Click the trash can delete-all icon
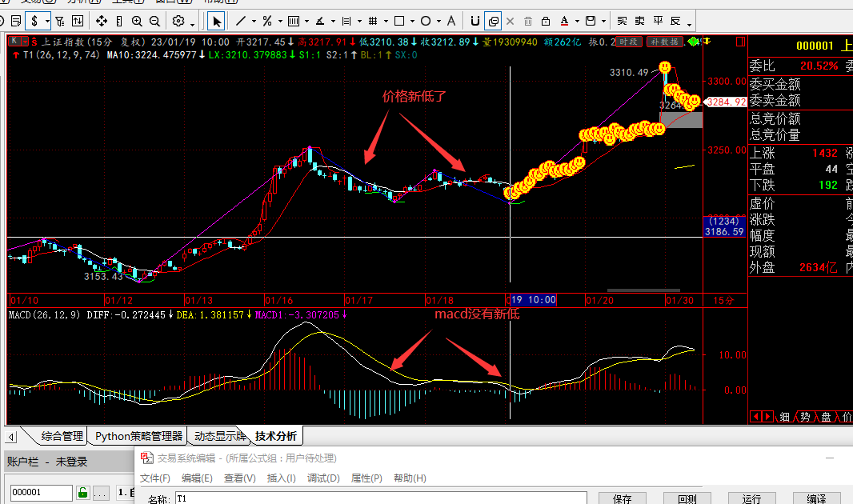The image size is (853, 504). point(527,22)
